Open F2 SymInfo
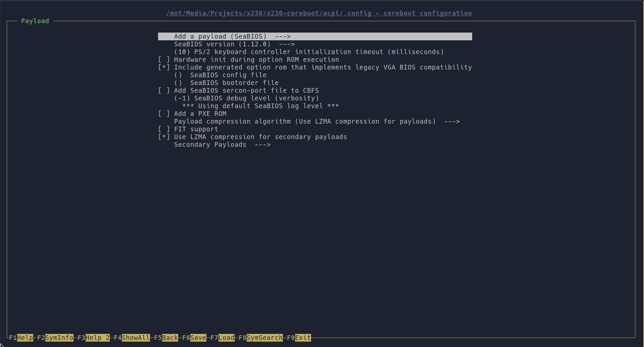Screen dimensions: 644x347 (x=55, y=338)
